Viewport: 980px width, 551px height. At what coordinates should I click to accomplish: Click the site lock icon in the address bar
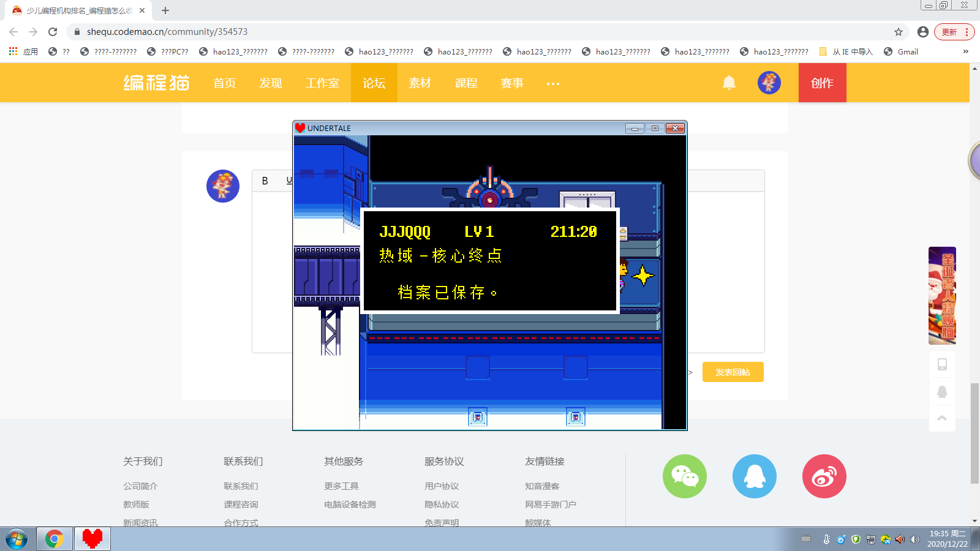point(77,32)
